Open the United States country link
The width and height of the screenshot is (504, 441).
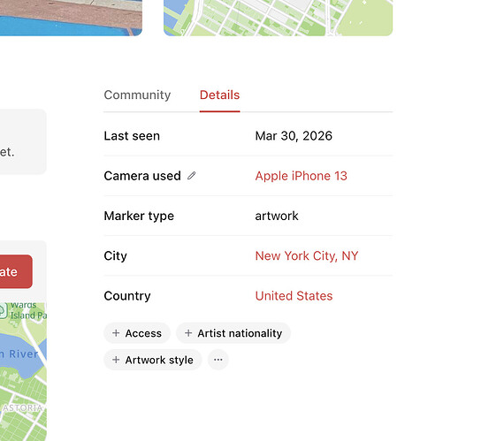294,296
